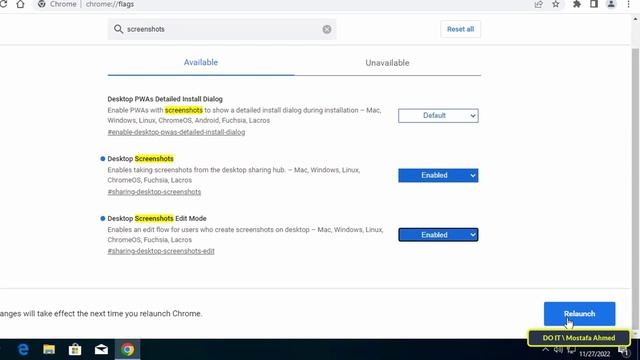Reload the page with the refresh icon

click(3, 4)
